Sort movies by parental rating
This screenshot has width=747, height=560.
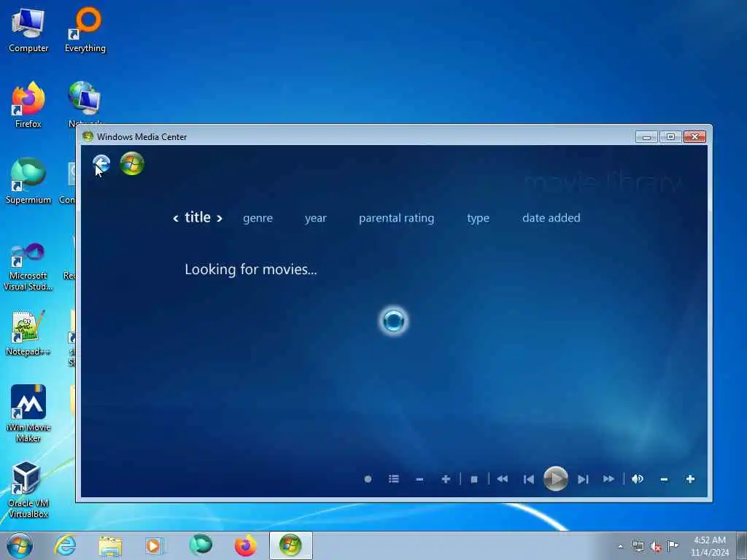tap(396, 218)
